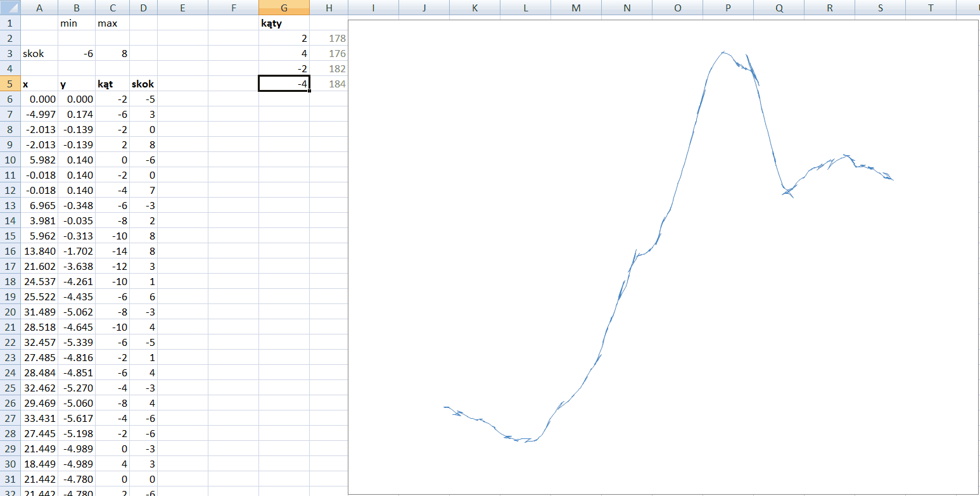
Task: Click the 'kąt' header cell in C5
Action: (112, 84)
